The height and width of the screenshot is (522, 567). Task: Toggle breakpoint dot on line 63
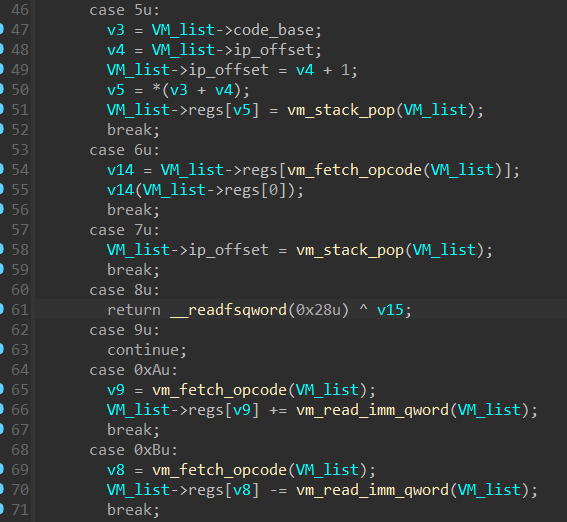click(1, 349)
